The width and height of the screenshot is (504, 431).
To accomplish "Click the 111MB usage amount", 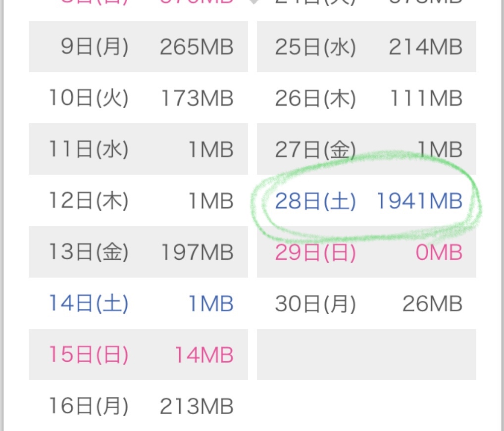I will coord(425,98).
